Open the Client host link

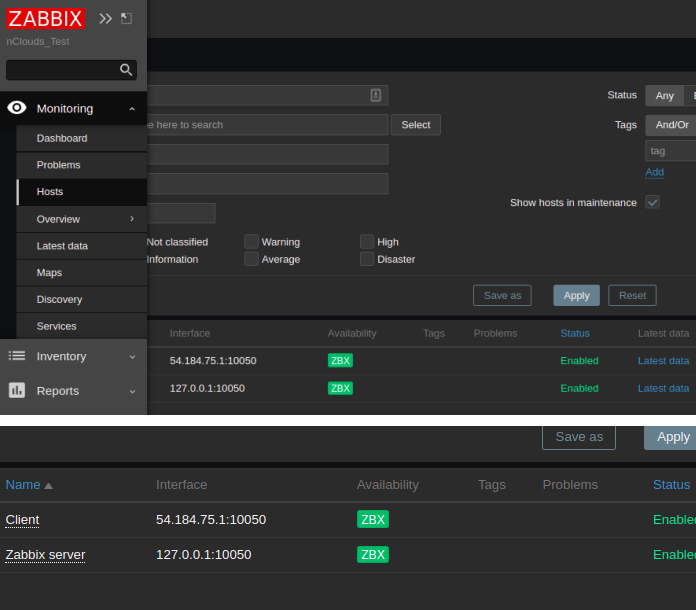pos(22,520)
